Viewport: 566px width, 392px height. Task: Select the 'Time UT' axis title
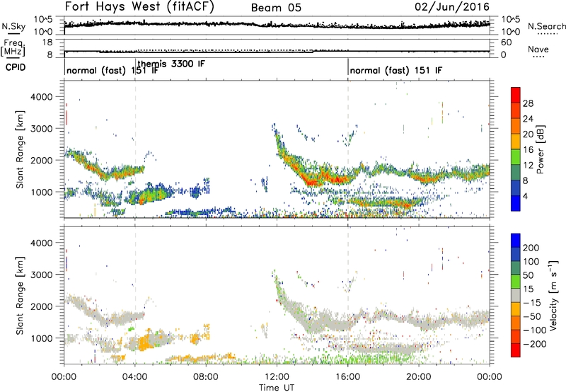[x=277, y=388]
